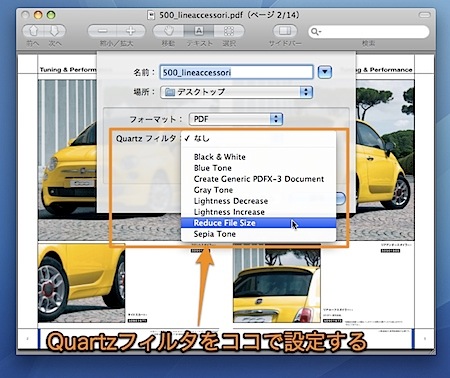Choose Lightness Increase filter
The height and width of the screenshot is (378, 450).
[x=258, y=212]
